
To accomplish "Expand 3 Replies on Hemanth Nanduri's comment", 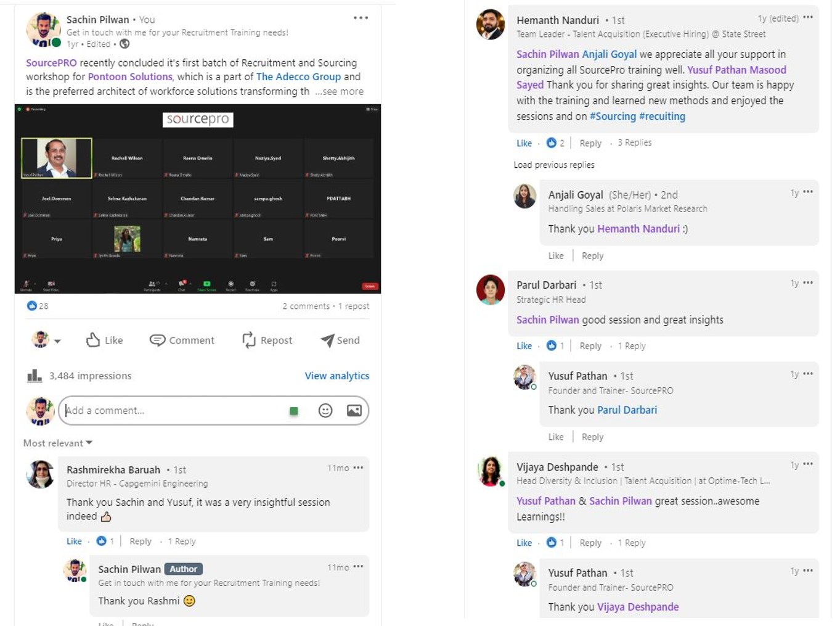I will (634, 142).
